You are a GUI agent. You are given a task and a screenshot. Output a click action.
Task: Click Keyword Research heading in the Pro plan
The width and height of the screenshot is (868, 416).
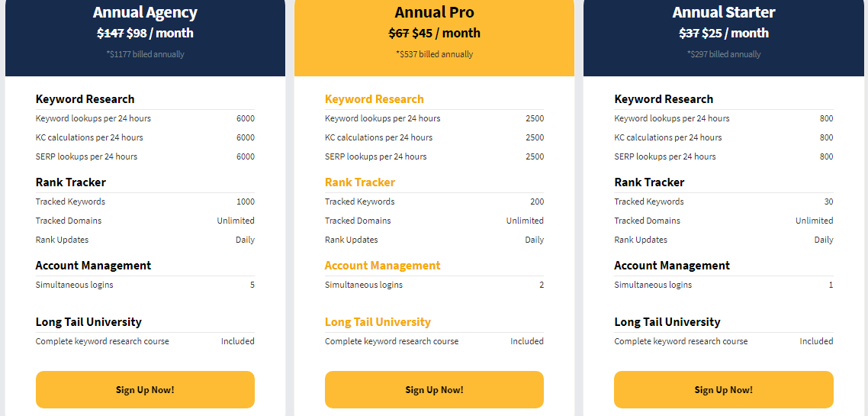[374, 99]
